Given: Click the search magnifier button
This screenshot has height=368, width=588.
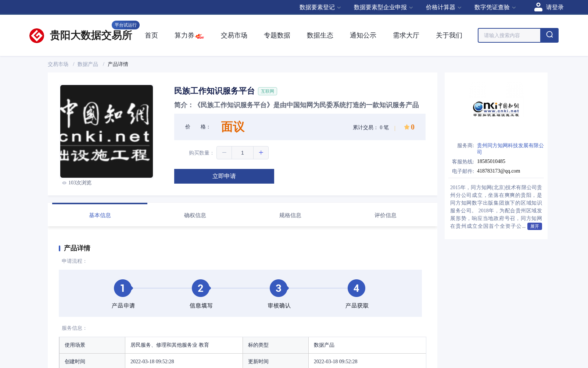Looking at the screenshot, I should tap(549, 35).
